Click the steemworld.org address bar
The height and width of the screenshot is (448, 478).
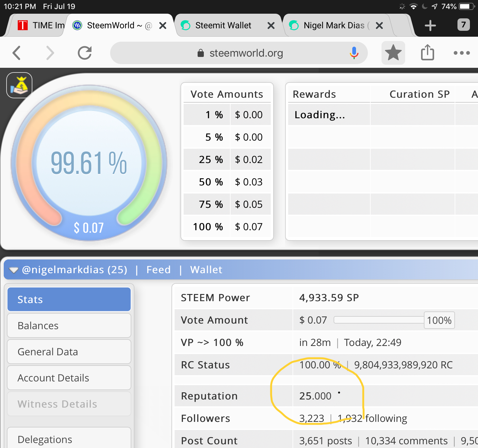239,53
